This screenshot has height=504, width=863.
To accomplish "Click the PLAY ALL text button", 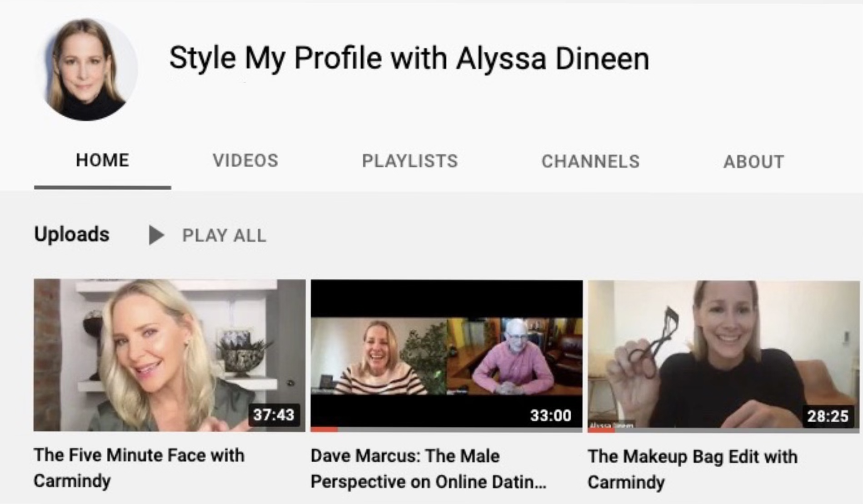I will click(x=224, y=236).
